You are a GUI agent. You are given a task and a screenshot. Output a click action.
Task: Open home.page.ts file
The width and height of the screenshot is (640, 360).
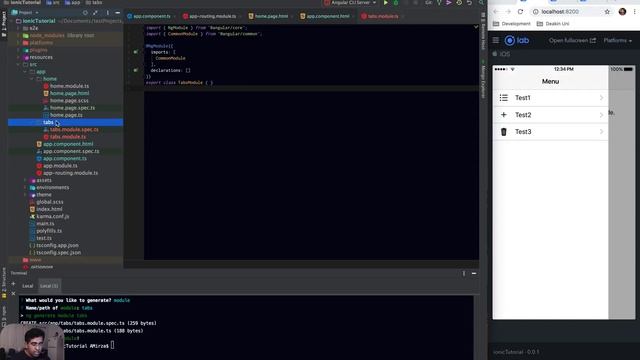coord(66,115)
